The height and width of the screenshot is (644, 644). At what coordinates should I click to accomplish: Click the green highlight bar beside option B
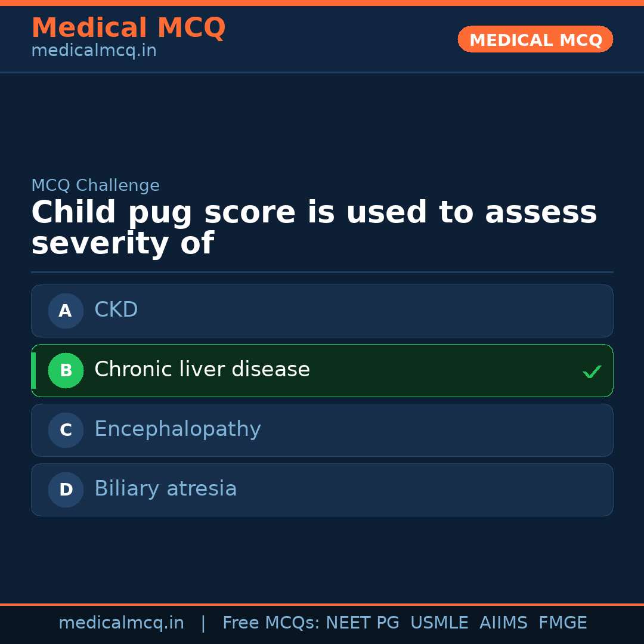tap(33, 370)
